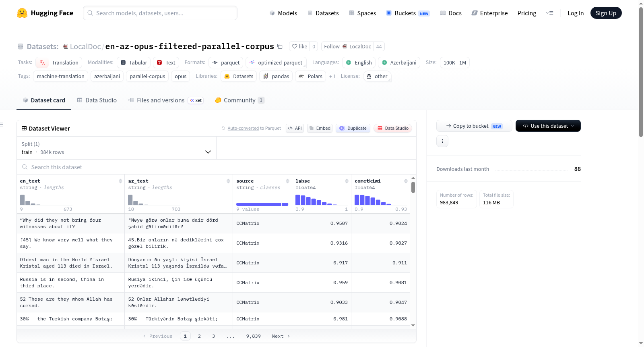Select the Polars library tag

click(x=310, y=76)
